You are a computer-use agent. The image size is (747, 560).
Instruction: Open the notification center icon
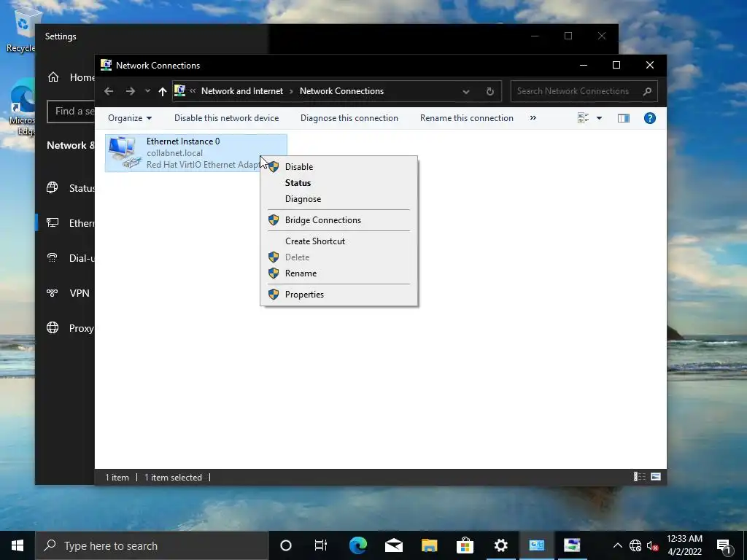[x=724, y=545]
